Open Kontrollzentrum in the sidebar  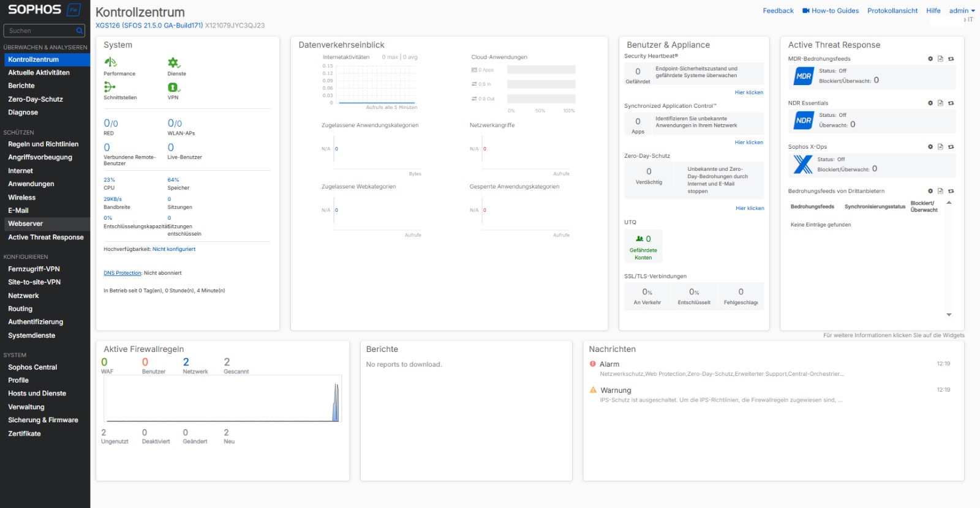coord(47,60)
